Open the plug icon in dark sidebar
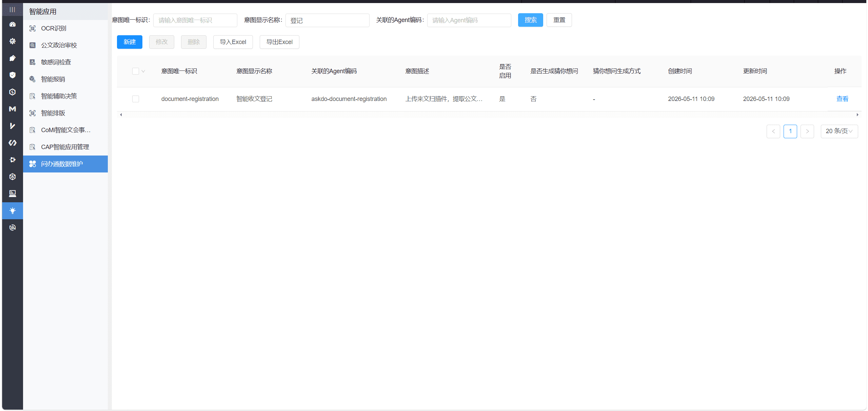868x411 pixels. coord(13,58)
